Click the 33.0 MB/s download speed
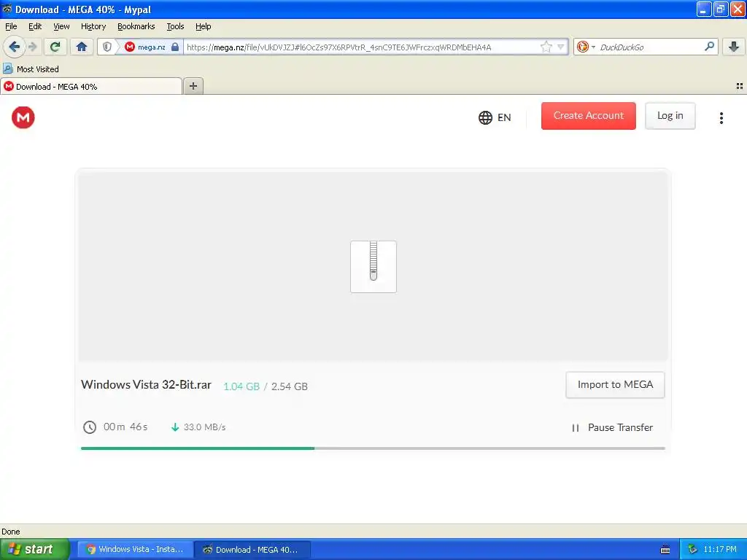 tap(204, 427)
